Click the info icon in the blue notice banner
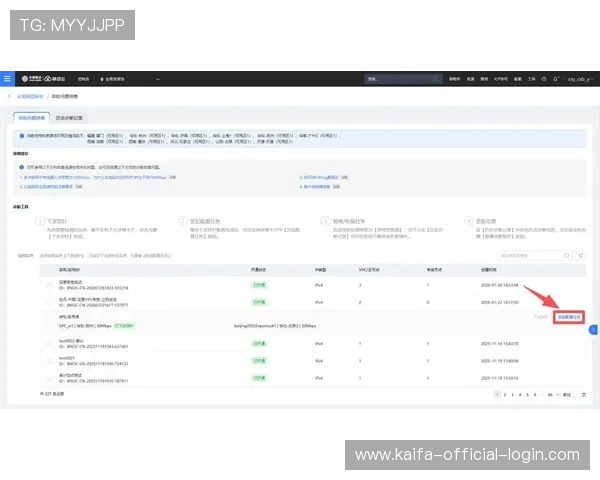This screenshot has width=600, height=480. pyautogui.click(x=22, y=134)
